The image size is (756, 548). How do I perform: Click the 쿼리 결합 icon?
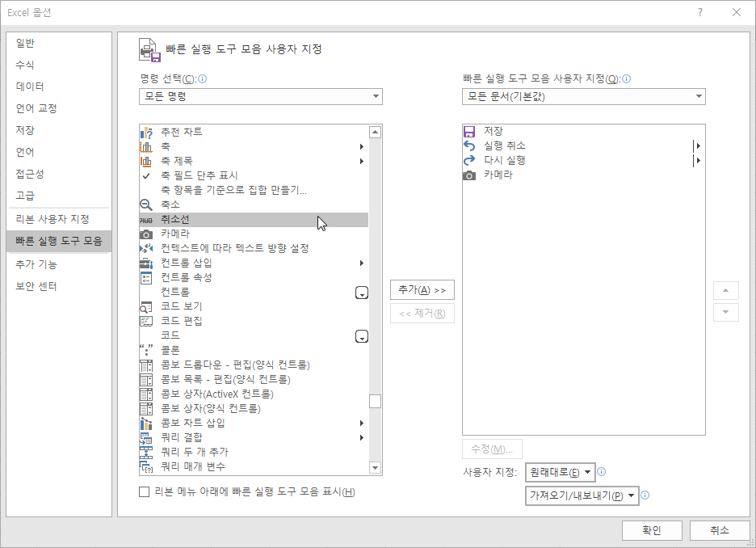coord(146,438)
